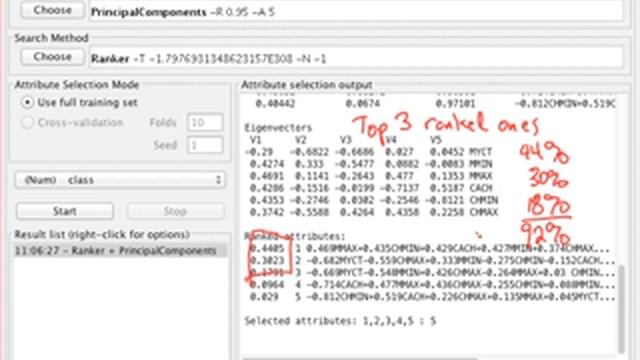The height and width of the screenshot is (360, 640).
Task: Open the (Num) class attribute dropdown
Action: [120, 180]
